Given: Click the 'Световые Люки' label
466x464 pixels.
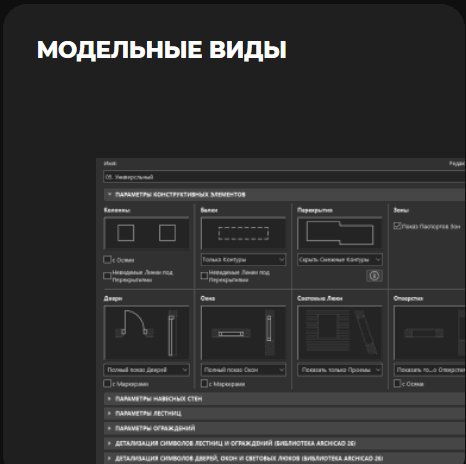Looking at the screenshot, I should pos(320,298).
